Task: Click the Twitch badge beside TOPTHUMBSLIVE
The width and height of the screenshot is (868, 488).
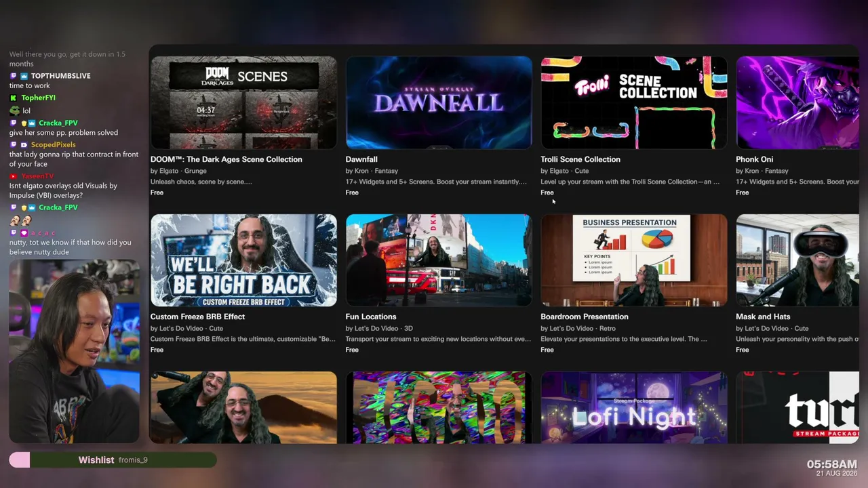Action: click(x=14, y=76)
